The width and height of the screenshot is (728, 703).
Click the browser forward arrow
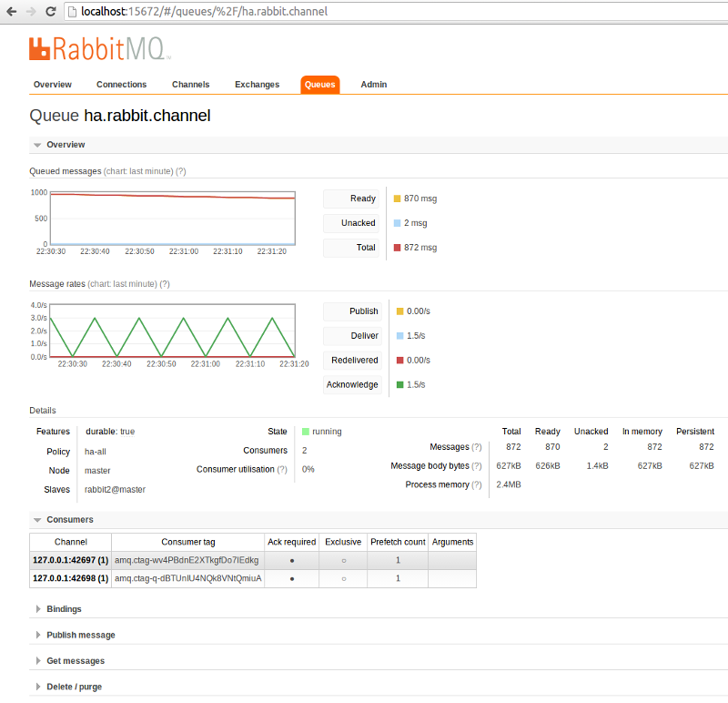[31, 12]
